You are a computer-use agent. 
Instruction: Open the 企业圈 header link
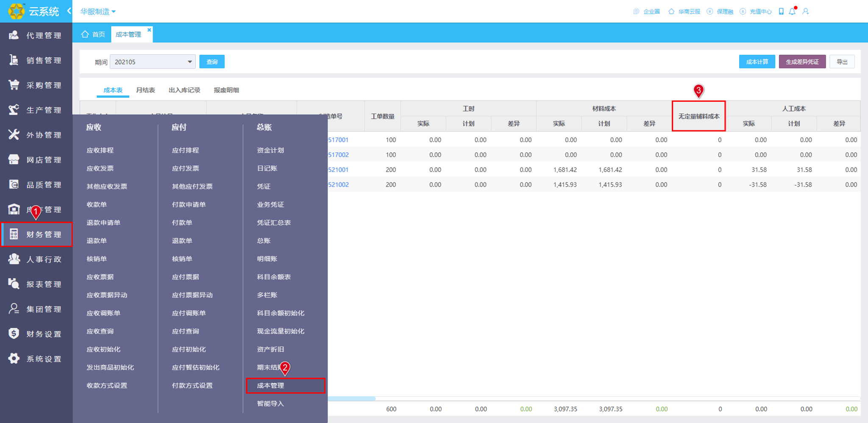pyautogui.click(x=647, y=11)
